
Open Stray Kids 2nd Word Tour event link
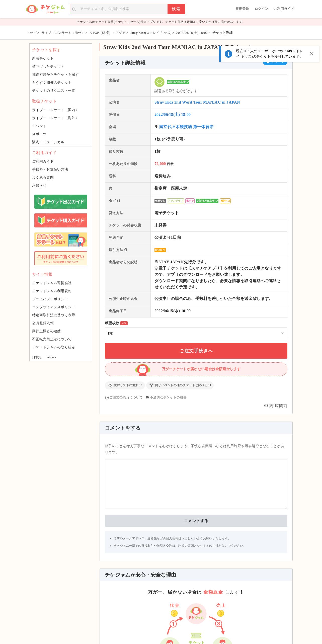pos(197,102)
